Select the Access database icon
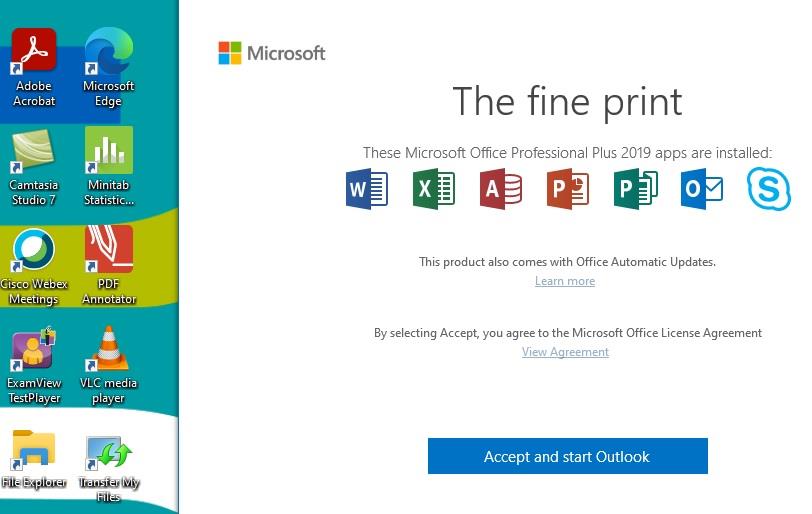Image resolution: width=812 pixels, height=514 pixels. [501, 189]
